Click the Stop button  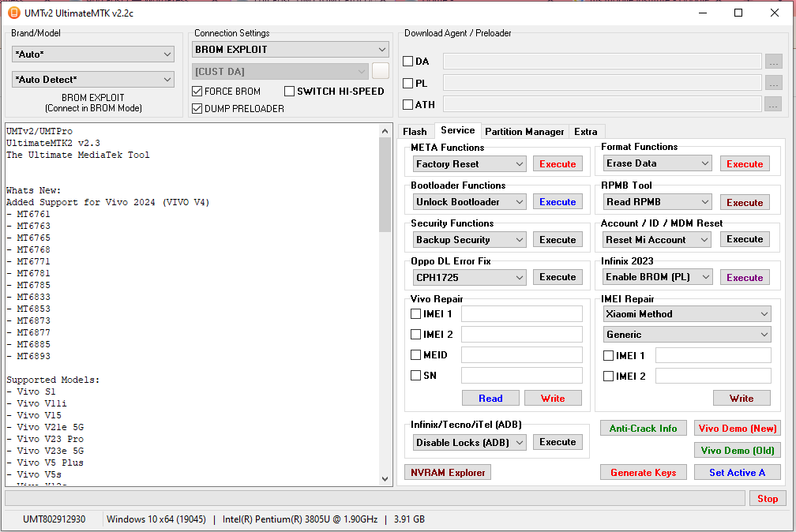(x=768, y=499)
